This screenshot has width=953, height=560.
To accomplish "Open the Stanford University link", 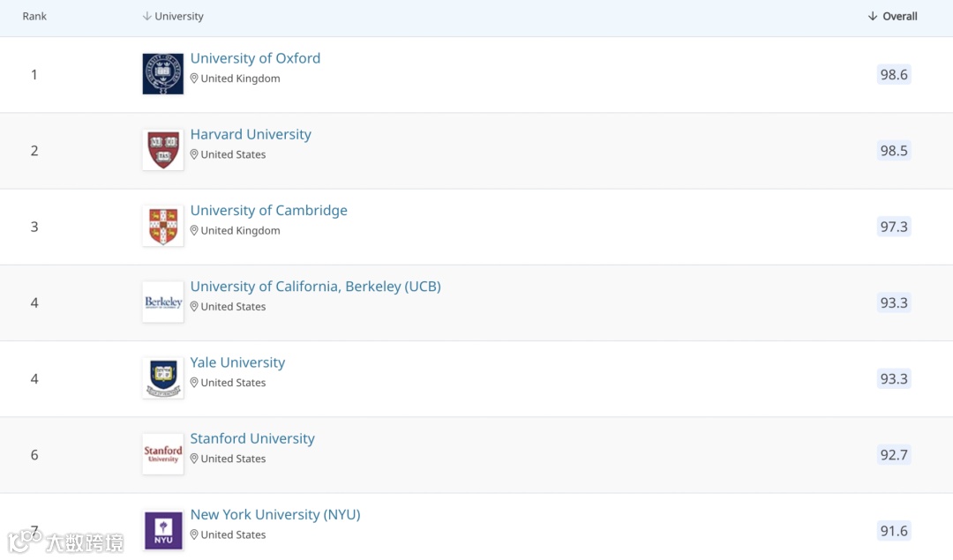I will click(252, 438).
